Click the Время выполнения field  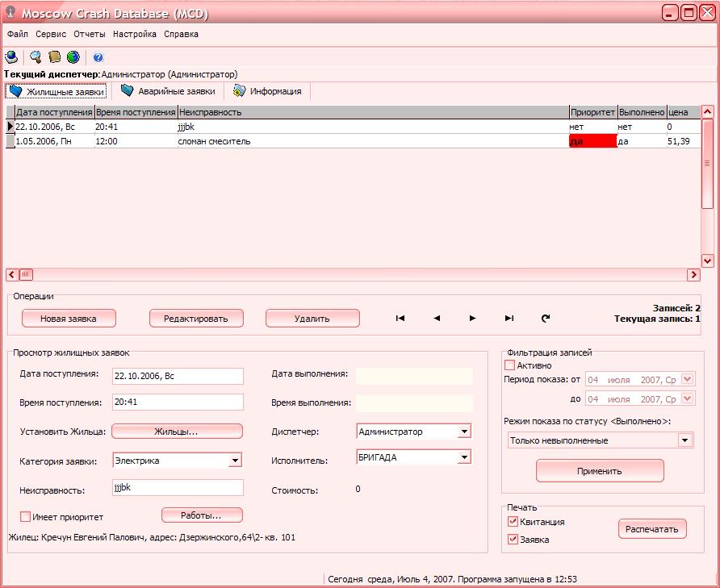414,403
